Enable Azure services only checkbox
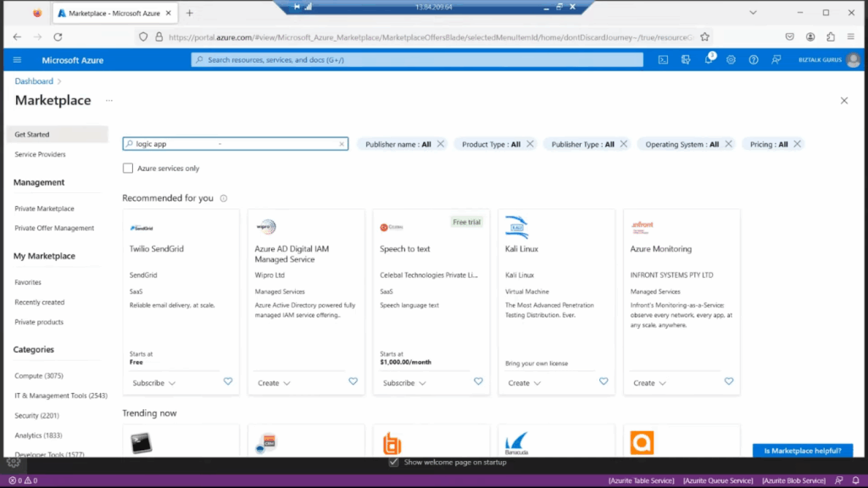868x488 pixels. 128,169
